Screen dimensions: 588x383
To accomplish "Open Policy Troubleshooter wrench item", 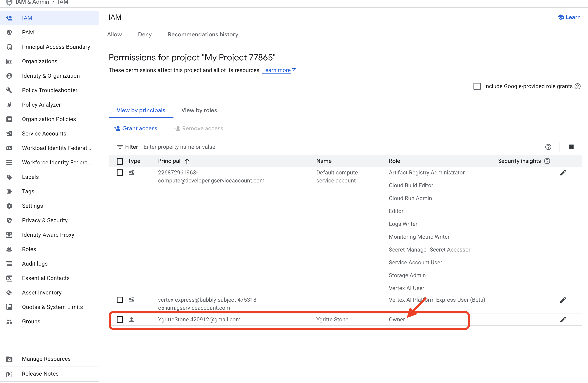I will 49,90.
